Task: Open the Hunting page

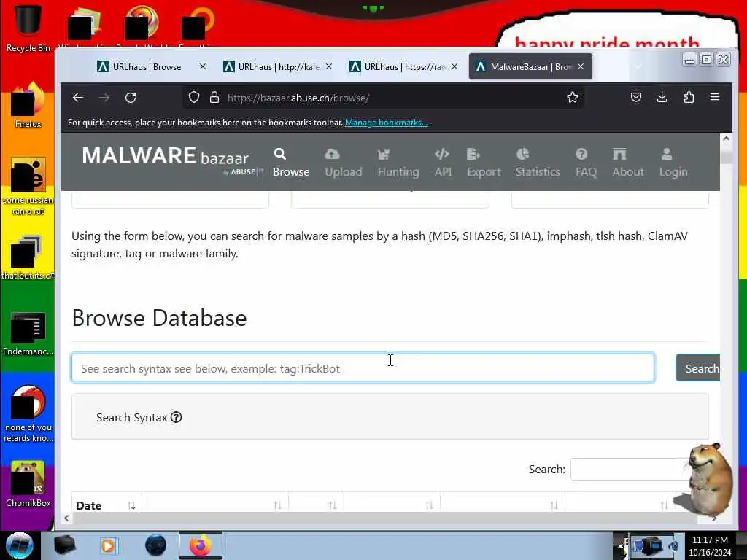Action: point(398,163)
